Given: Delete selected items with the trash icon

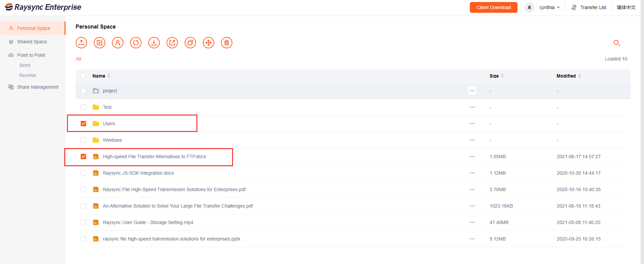Looking at the screenshot, I should click(x=227, y=43).
